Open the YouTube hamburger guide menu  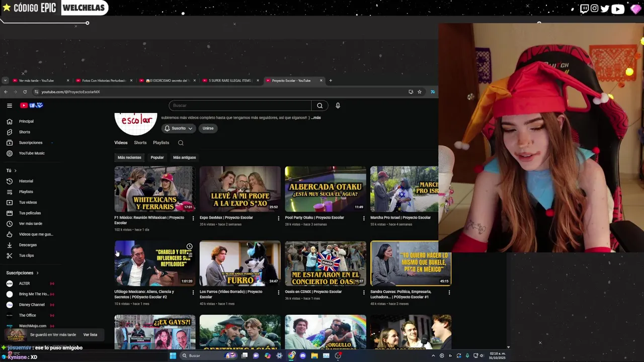click(x=9, y=105)
